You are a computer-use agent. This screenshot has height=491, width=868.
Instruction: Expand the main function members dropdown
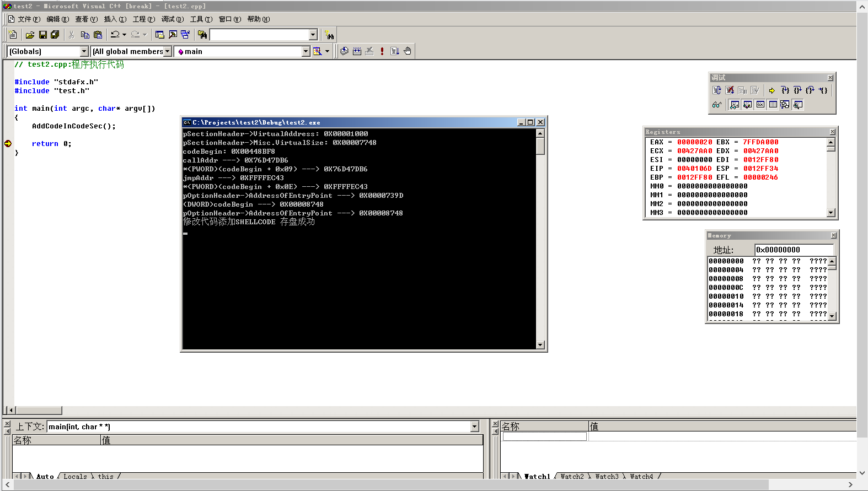(306, 51)
